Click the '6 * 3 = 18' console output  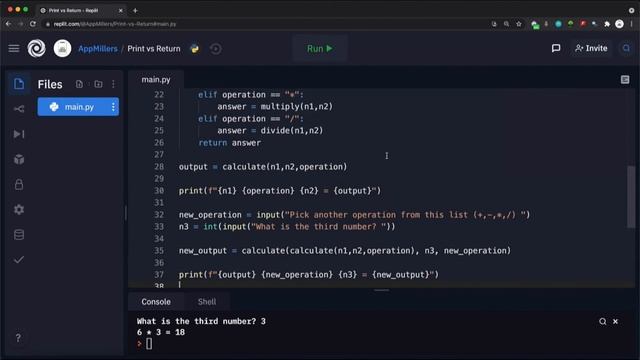point(161,332)
